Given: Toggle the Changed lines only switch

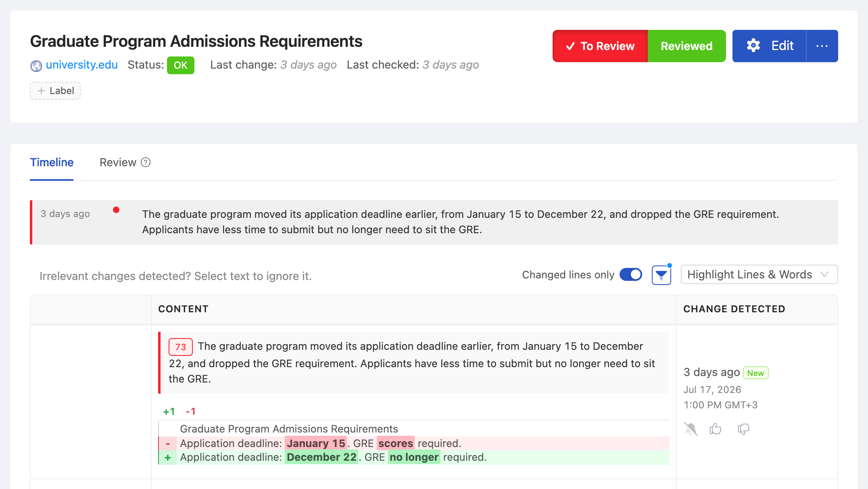Looking at the screenshot, I should click(x=631, y=275).
